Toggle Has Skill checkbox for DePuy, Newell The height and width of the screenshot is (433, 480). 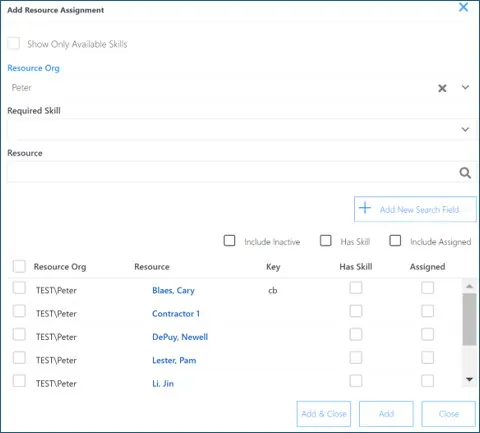356,334
